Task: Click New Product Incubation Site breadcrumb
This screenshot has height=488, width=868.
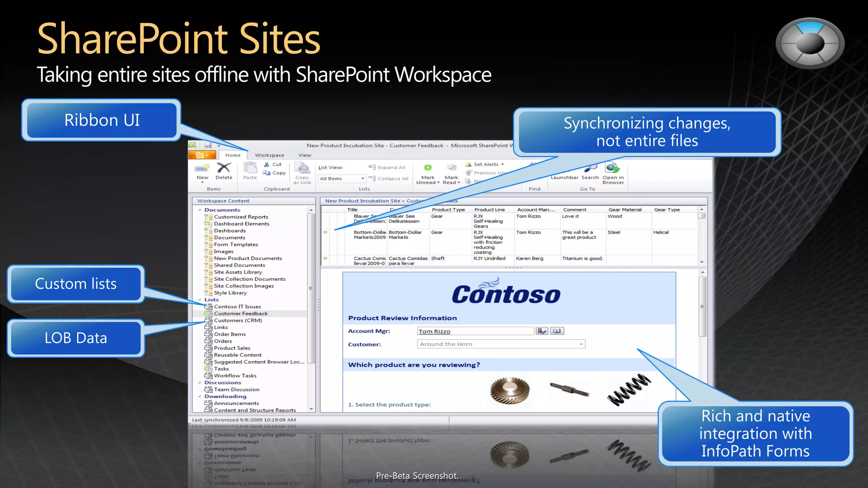Action: [362, 201]
